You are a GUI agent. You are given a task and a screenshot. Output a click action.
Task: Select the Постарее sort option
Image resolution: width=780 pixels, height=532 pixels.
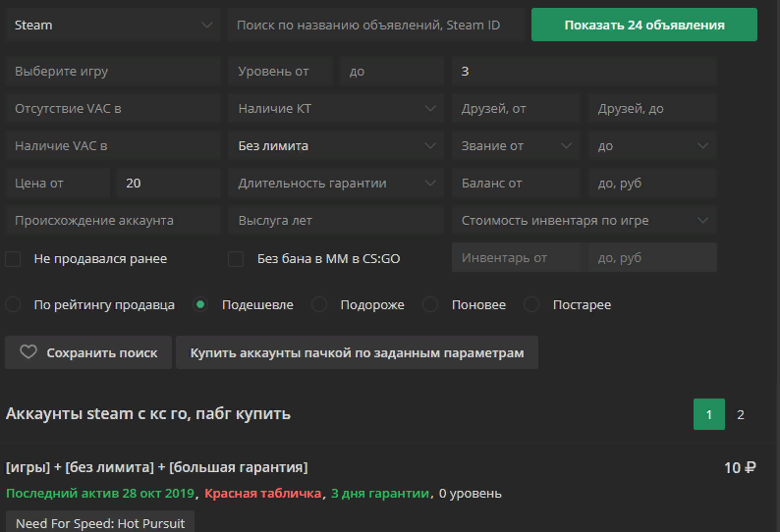pyautogui.click(x=531, y=304)
